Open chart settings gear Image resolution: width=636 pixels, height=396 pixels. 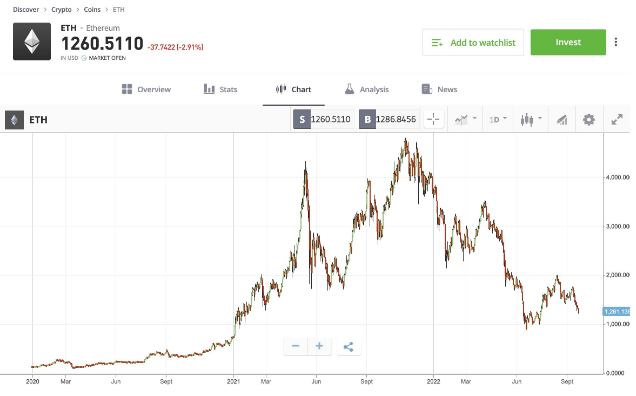[589, 119]
